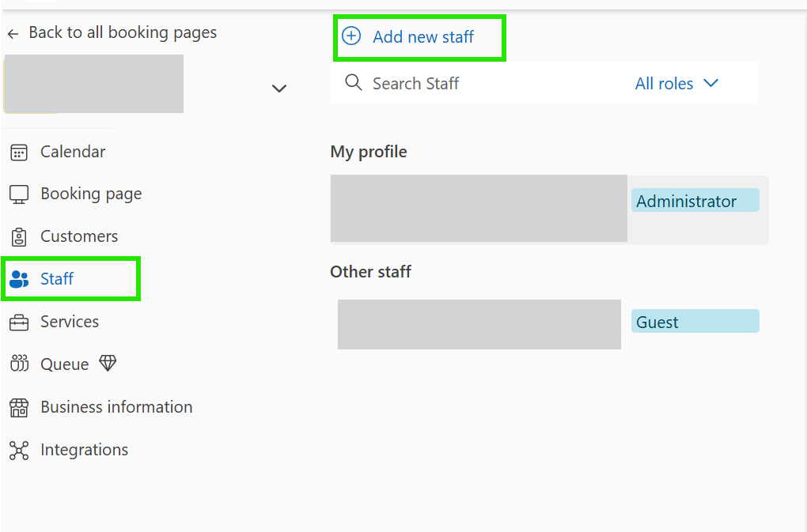Screen dimensions: 807x532
Task: Open Booking page from the sidebar icon
Action: coord(17,194)
